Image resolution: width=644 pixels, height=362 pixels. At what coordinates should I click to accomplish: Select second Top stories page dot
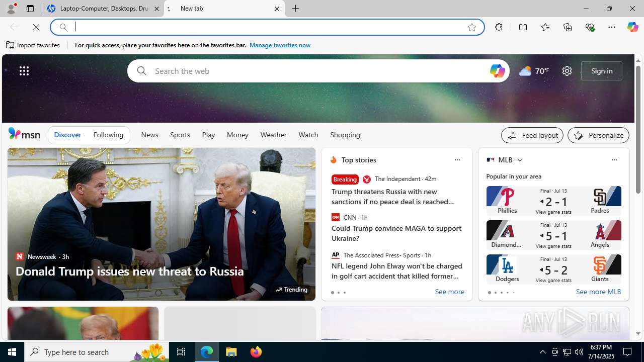pos(338,293)
